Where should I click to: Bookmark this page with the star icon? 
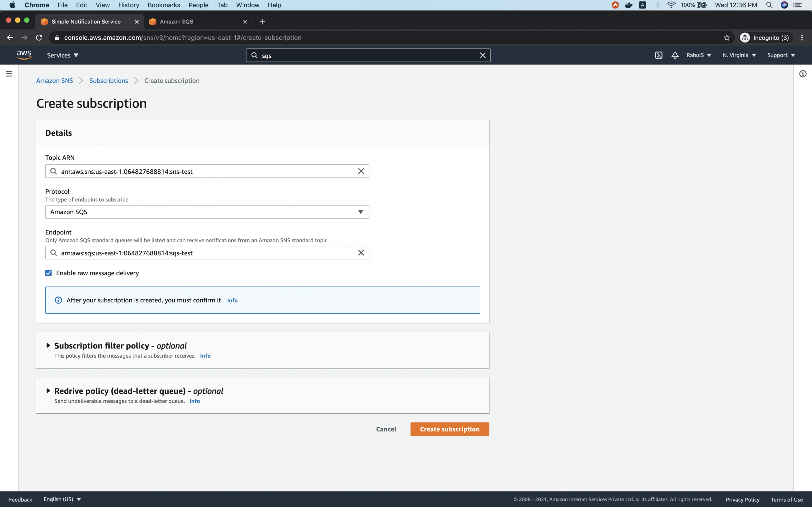pos(726,37)
